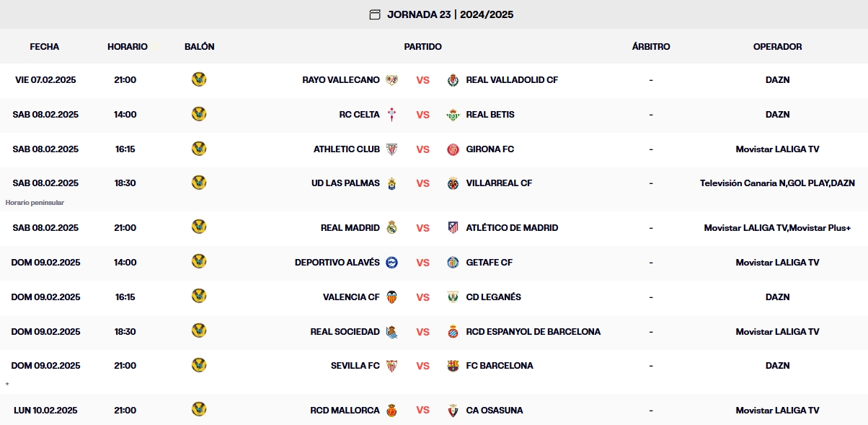Viewport: 868px width, 425px height.
Task: Click the VS link for Valencia–Leganés
Action: point(422,297)
